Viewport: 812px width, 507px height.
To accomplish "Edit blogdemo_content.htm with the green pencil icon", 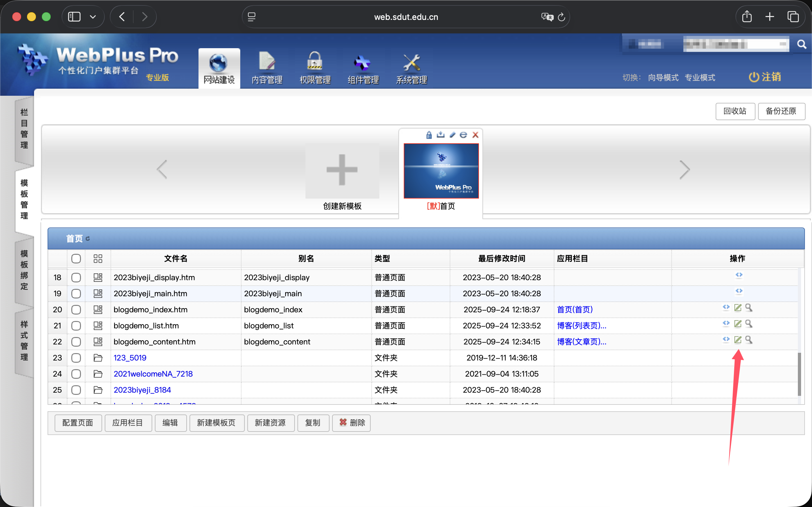I will 738,340.
